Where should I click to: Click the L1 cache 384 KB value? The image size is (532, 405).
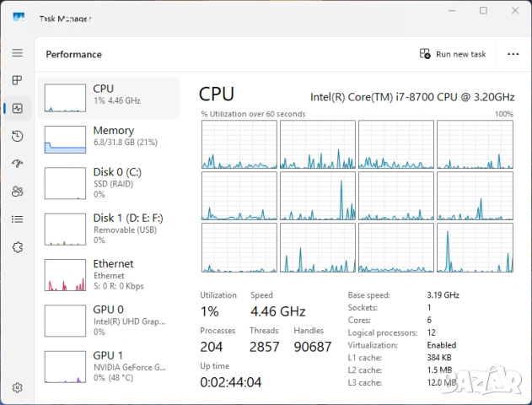tap(439, 358)
